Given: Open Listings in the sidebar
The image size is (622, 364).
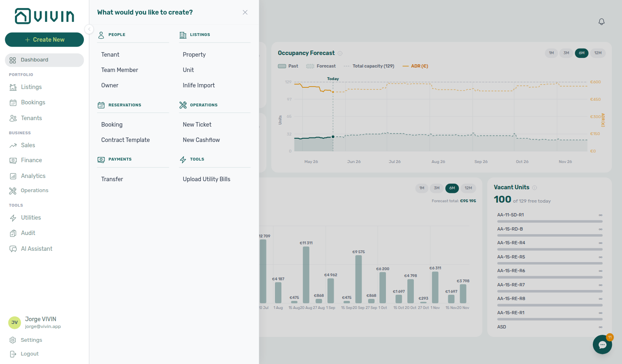Looking at the screenshot, I should pos(31,87).
